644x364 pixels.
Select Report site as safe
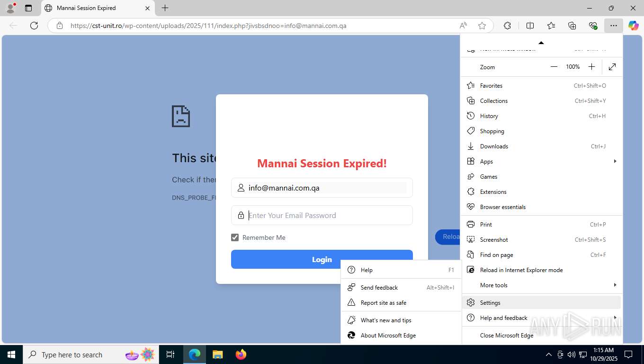point(401,303)
